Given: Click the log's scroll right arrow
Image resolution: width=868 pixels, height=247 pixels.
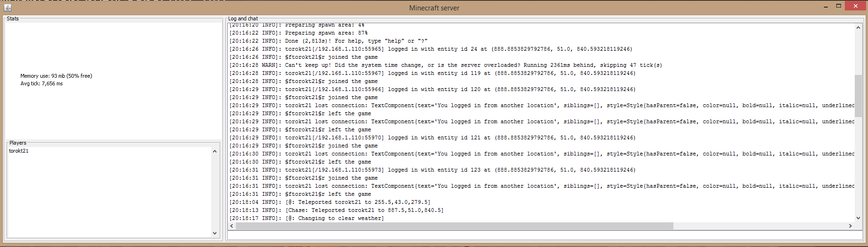Looking at the screenshot, I should click(x=850, y=226).
